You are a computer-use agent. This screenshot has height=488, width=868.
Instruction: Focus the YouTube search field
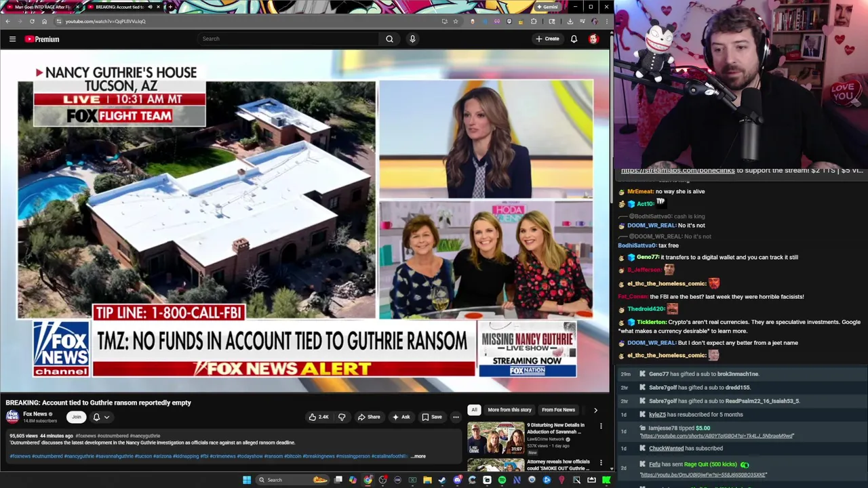[288, 39]
